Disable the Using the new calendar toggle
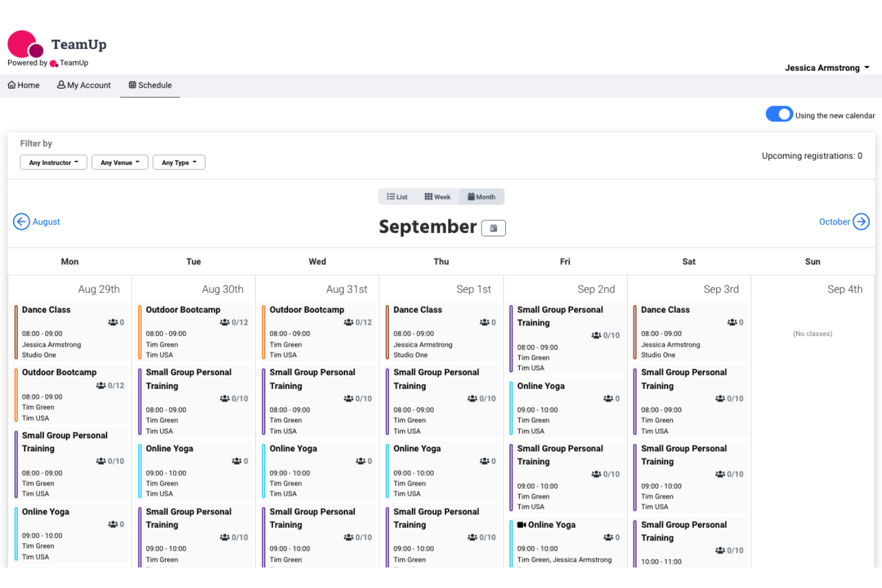The width and height of the screenshot is (882, 588). click(x=779, y=114)
